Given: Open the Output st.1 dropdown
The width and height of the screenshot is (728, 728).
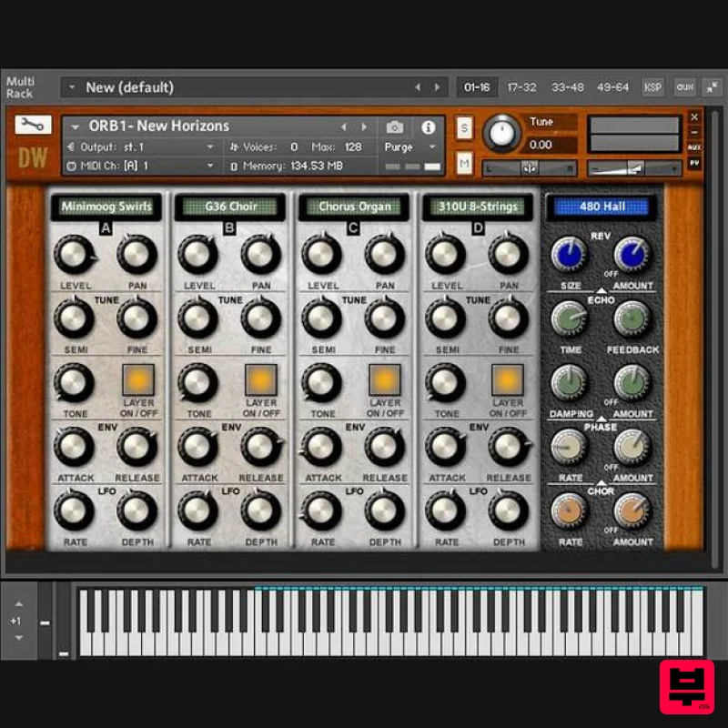Looking at the screenshot, I should [x=146, y=147].
